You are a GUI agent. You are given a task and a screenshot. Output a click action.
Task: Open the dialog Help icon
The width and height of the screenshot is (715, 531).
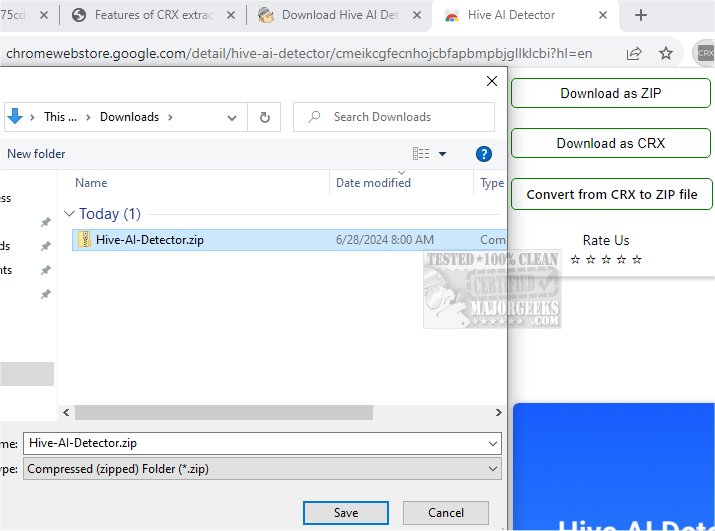point(483,154)
